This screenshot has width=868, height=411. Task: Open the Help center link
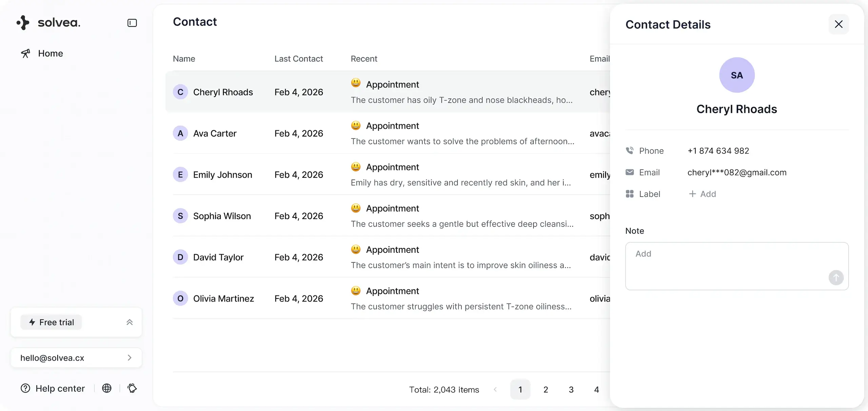[x=60, y=388]
